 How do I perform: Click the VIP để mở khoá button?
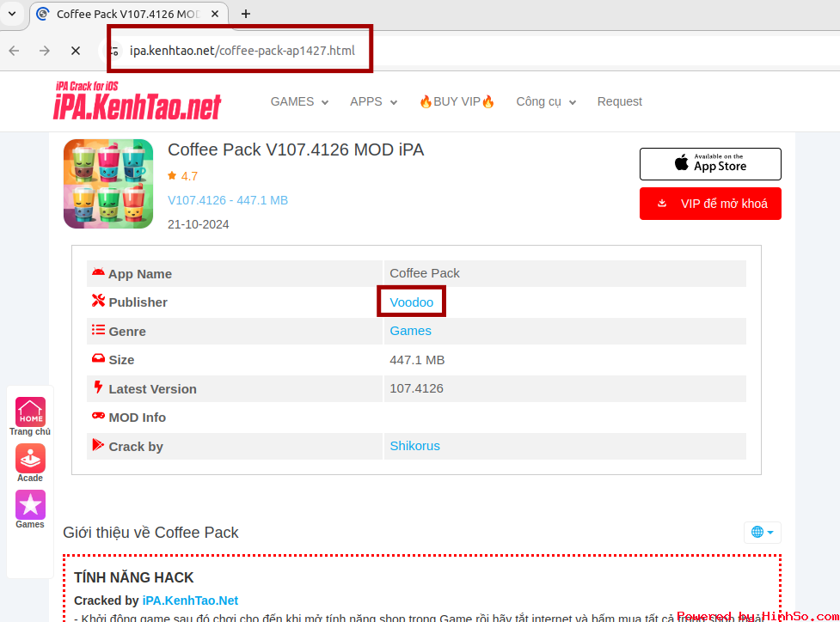click(x=710, y=204)
